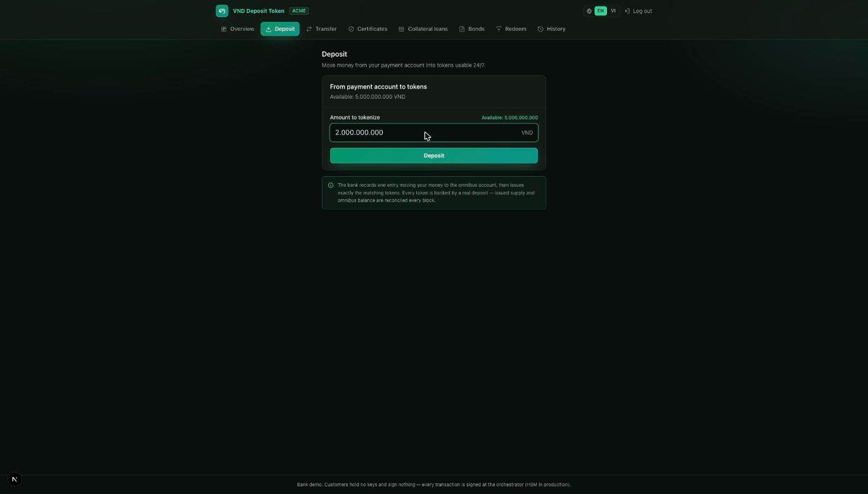This screenshot has height=494, width=868.
Task: Click the info icon in notice box
Action: 331,185
